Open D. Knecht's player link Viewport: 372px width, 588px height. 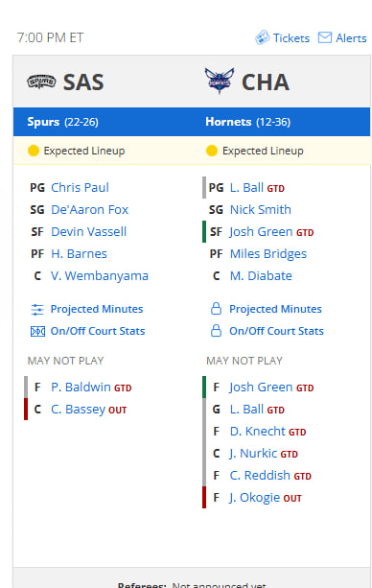(x=258, y=432)
